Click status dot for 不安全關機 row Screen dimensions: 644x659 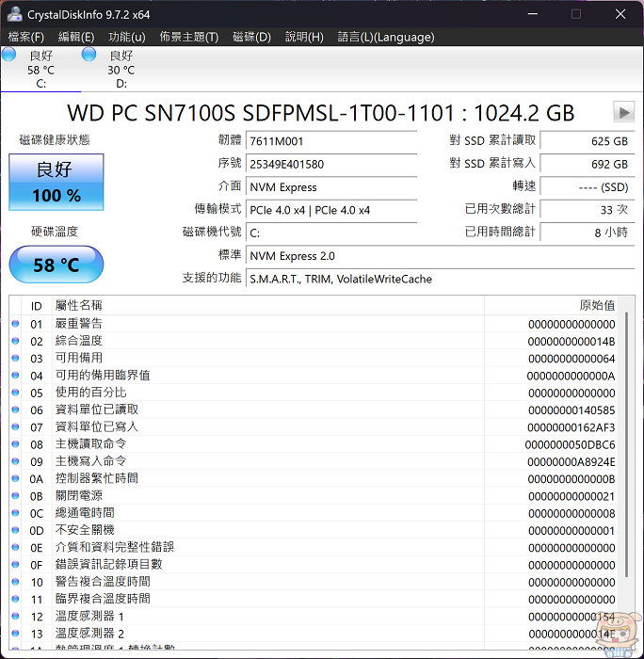[15, 530]
